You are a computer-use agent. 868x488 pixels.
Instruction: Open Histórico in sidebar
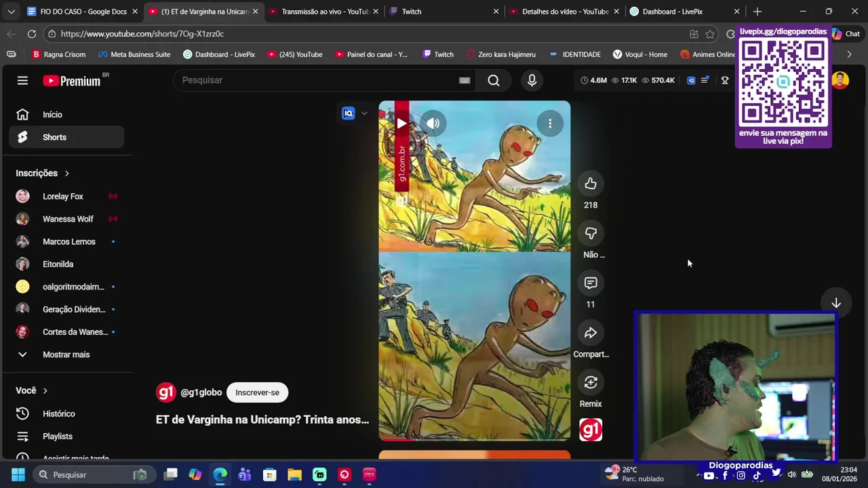point(66,413)
